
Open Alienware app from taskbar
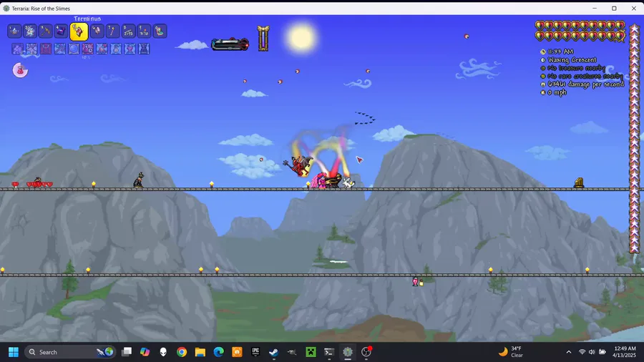pos(163,352)
